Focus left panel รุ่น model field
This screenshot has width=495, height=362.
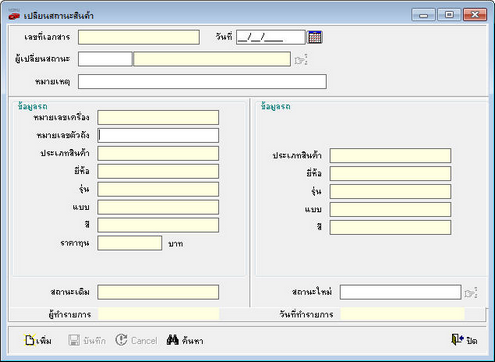pos(158,189)
